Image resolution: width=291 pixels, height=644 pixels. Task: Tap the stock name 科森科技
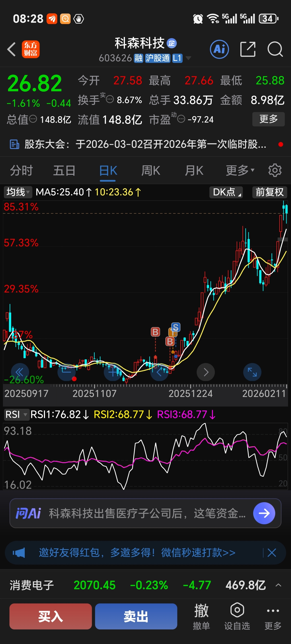point(139,43)
